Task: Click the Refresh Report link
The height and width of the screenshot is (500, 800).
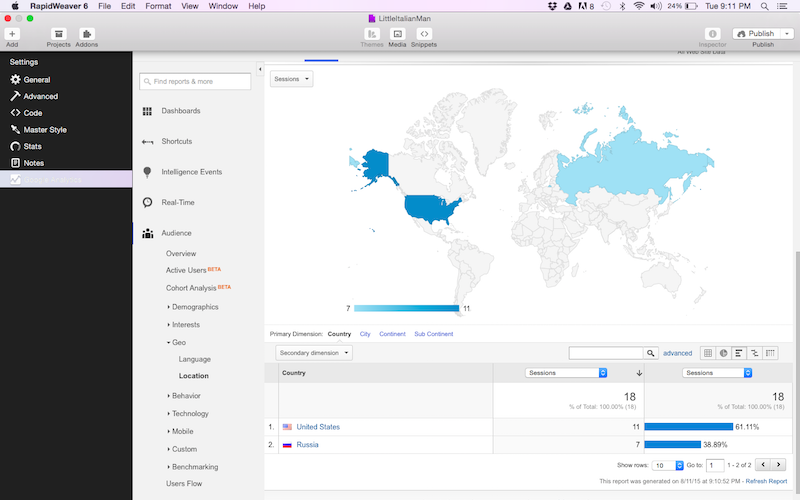Action: [x=766, y=481]
